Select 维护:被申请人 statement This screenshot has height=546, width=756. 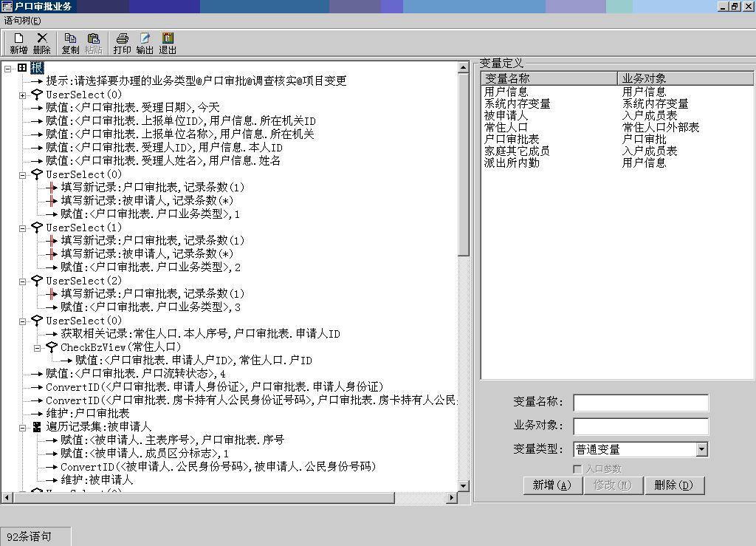coord(97,480)
